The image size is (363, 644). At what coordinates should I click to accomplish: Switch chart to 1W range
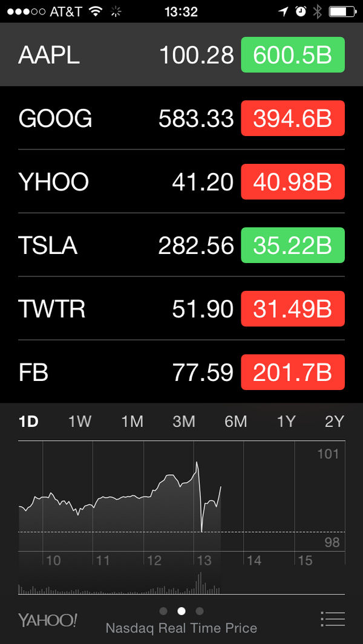point(80,421)
